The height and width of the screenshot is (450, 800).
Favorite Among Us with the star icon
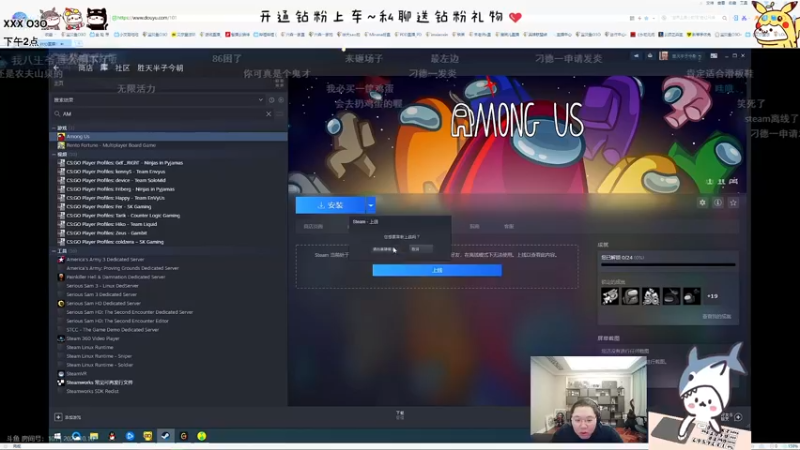pos(733,203)
